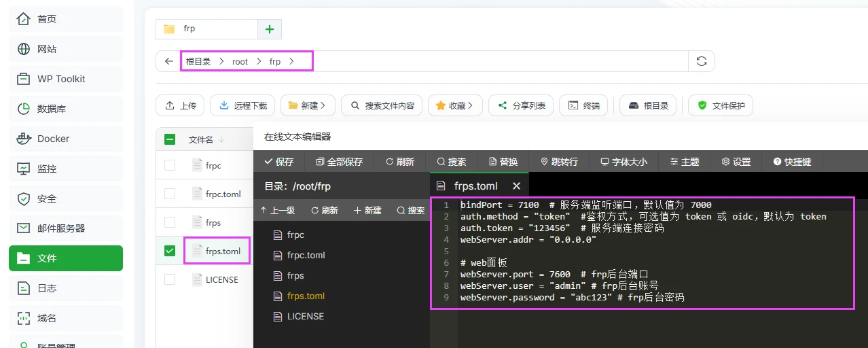
Task: Click 新建 in editor directory panel
Action: 367,211
